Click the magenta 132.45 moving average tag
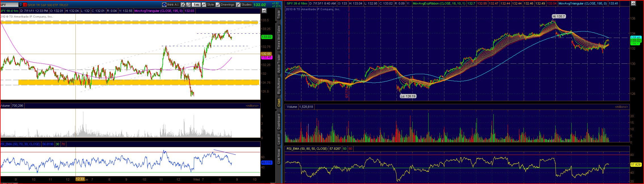Viewport: 644px width, 184px height. tap(267, 57)
